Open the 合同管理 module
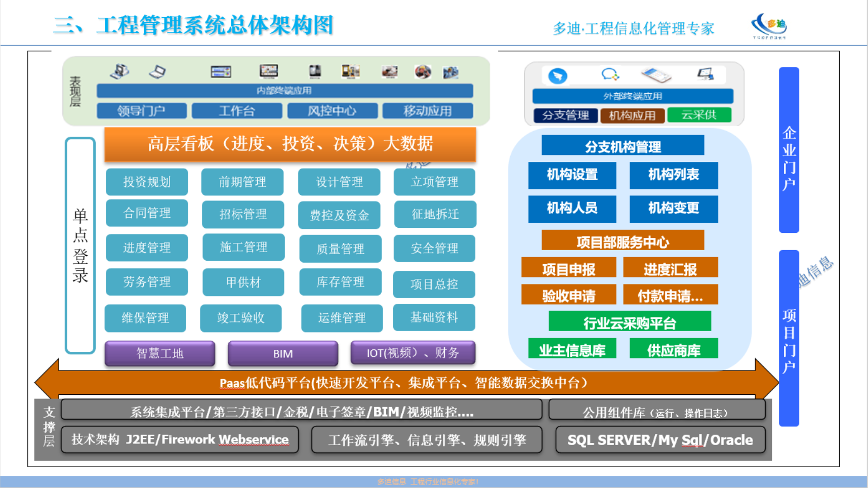Viewport: 868px width, 488px height. [147, 213]
